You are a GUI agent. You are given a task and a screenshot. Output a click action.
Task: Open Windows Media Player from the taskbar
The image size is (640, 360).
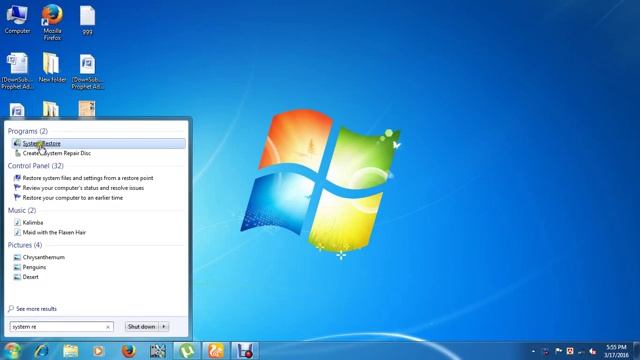tap(98, 351)
